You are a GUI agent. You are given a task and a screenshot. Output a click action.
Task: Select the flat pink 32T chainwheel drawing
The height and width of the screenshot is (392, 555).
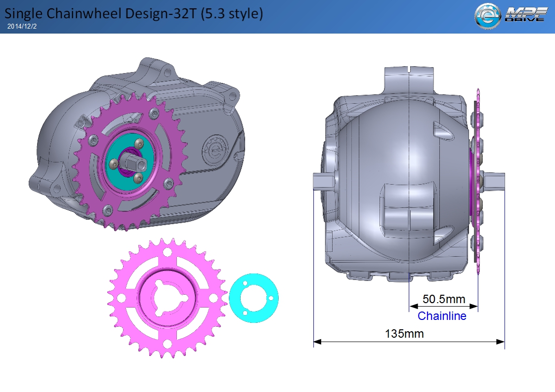[168, 298]
